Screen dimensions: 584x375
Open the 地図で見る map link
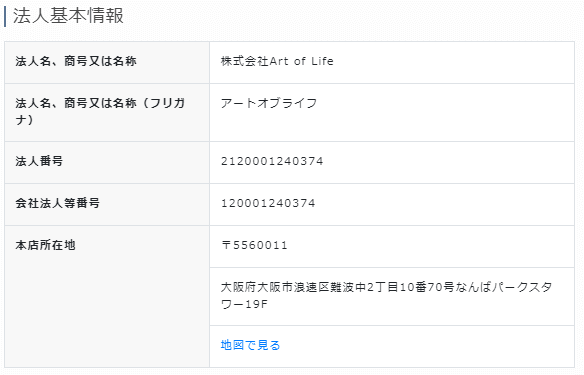pyautogui.click(x=250, y=345)
